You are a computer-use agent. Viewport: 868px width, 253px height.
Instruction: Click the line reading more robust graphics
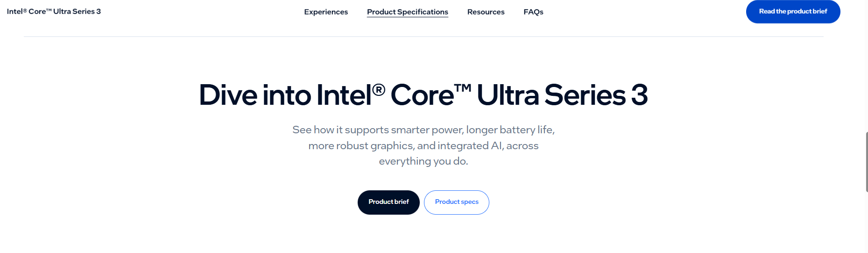[x=423, y=145]
